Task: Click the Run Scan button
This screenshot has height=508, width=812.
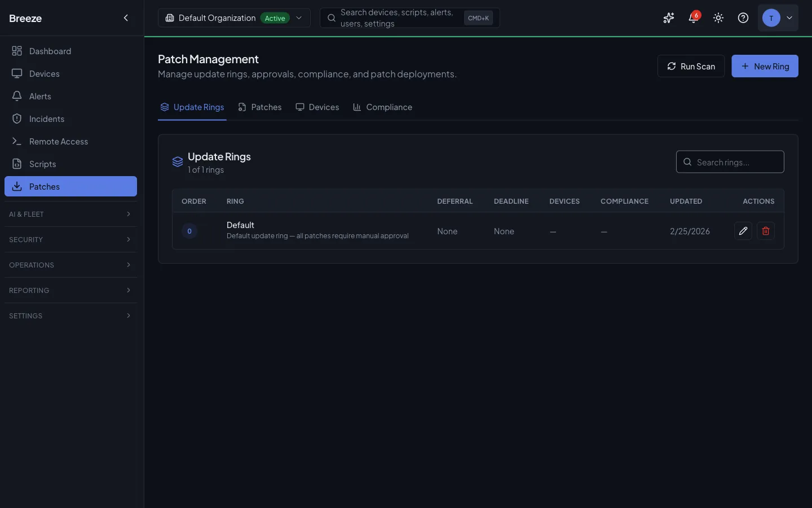Action: point(690,66)
